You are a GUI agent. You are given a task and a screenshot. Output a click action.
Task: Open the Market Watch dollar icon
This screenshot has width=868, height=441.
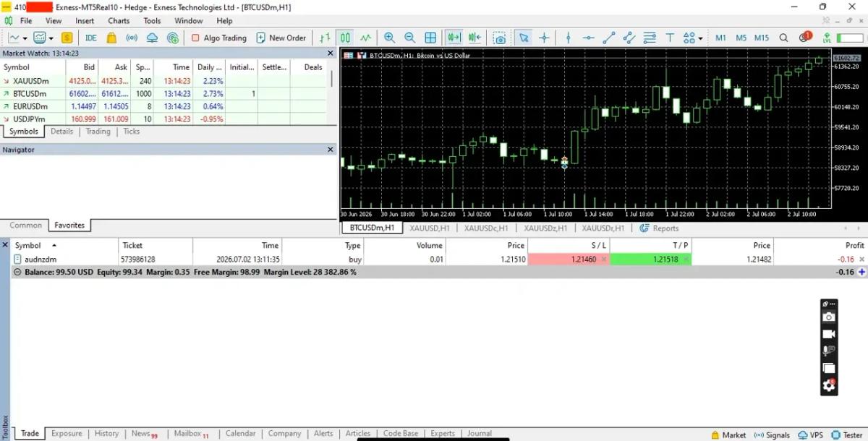click(x=67, y=38)
